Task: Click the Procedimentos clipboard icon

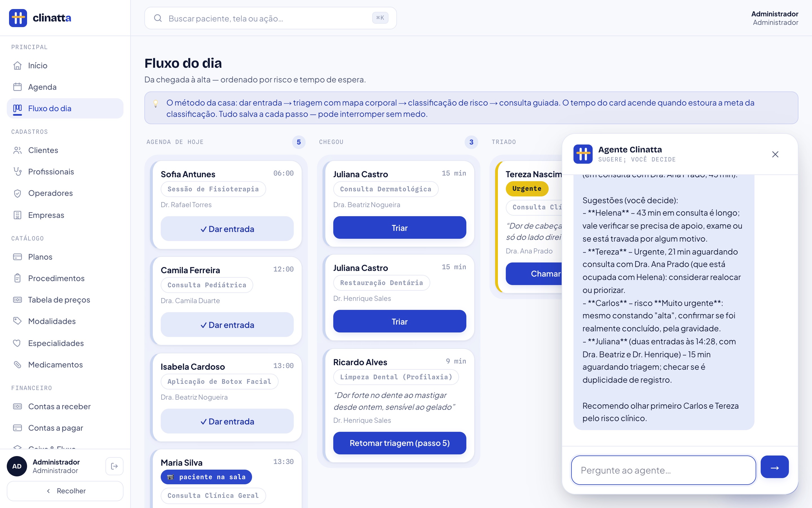Action: [x=17, y=278]
